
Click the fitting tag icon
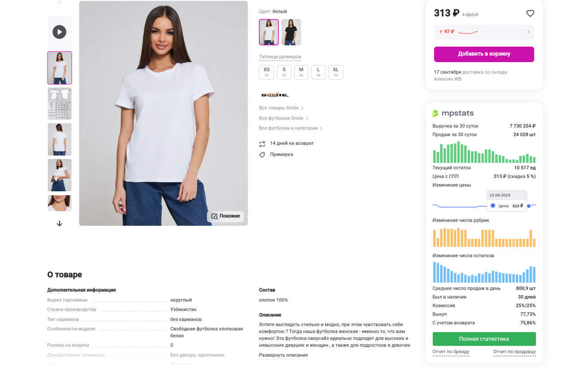tap(262, 155)
